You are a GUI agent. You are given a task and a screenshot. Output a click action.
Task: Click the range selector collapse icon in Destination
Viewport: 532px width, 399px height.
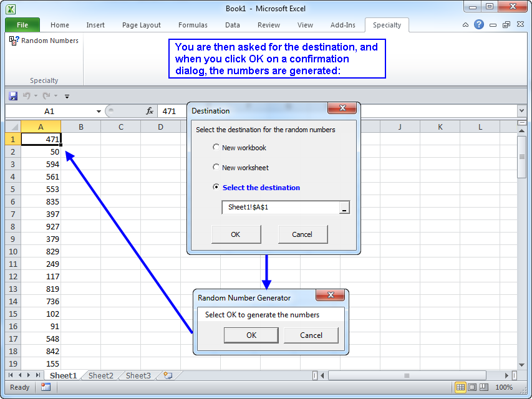344,208
